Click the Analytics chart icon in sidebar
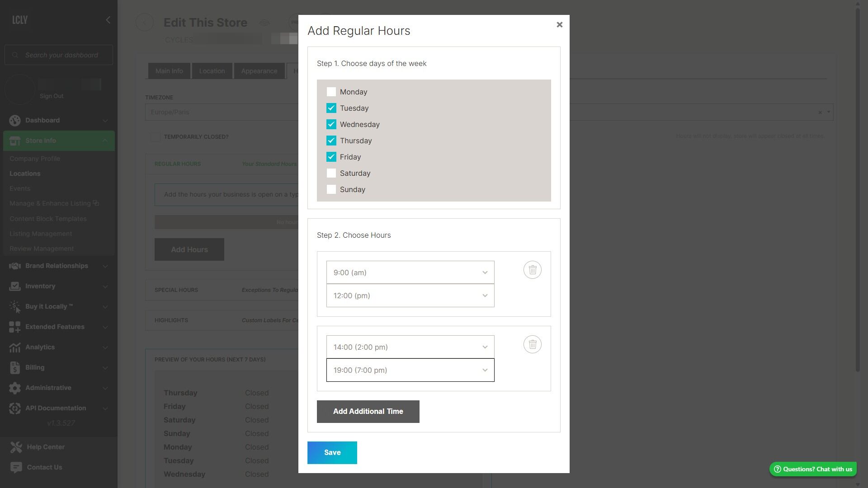868x488 pixels. coord(14,347)
